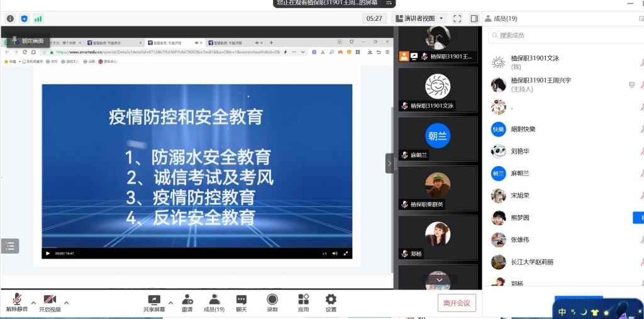Open the 聊天 chat icon
This screenshot has height=319, width=644.
241,303
